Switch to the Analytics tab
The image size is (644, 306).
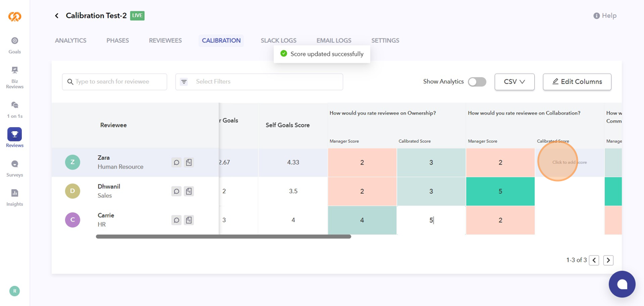point(71,41)
